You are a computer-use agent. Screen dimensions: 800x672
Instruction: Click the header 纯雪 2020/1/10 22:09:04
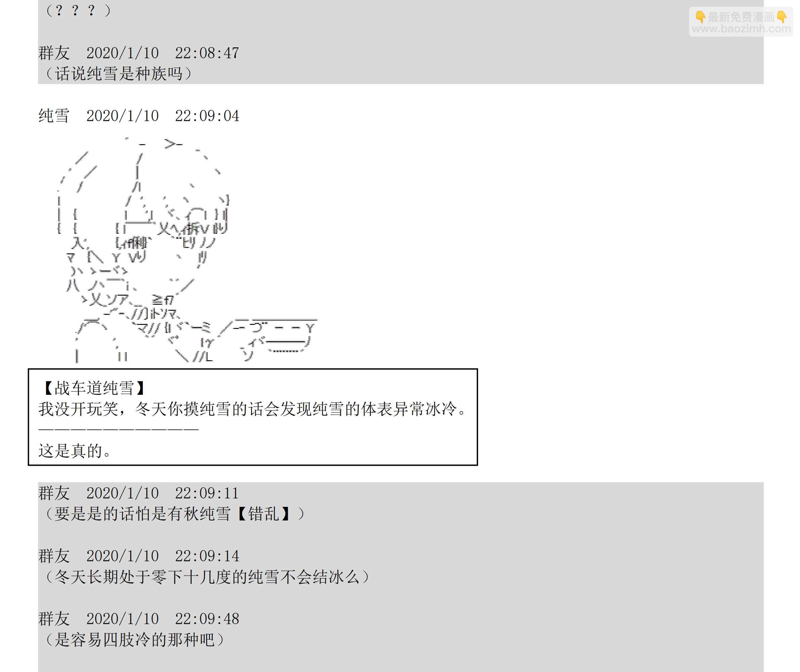coord(139,116)
